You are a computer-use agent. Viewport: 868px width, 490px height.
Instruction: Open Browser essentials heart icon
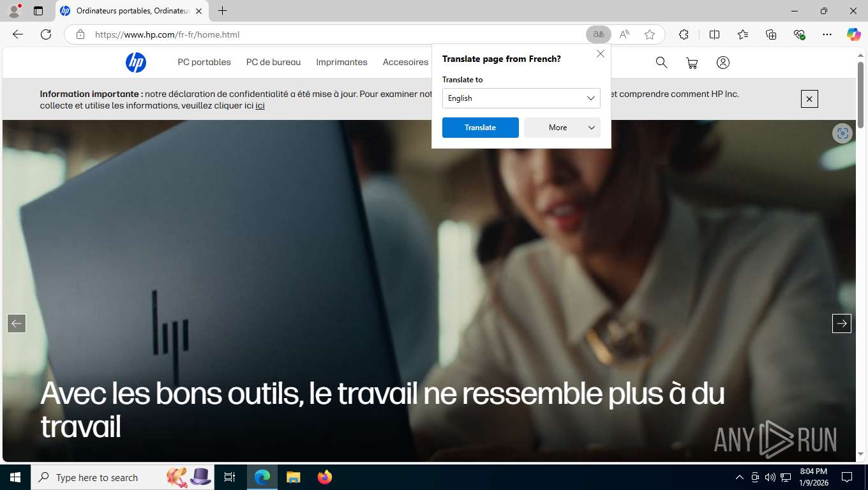799,34
